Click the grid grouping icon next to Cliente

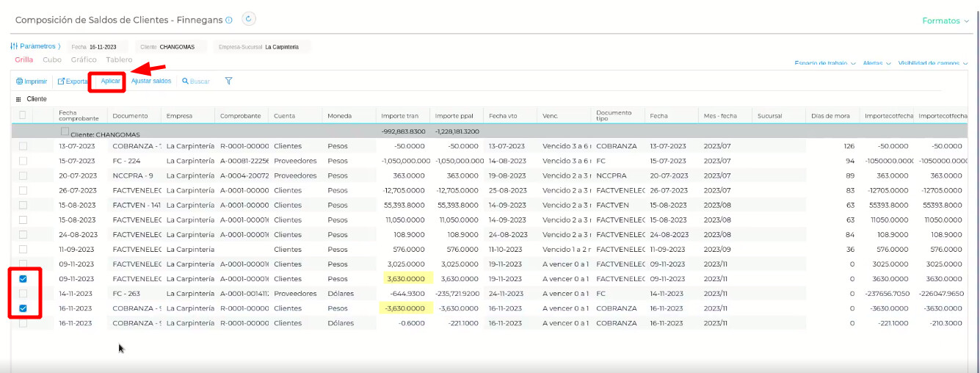18,98
